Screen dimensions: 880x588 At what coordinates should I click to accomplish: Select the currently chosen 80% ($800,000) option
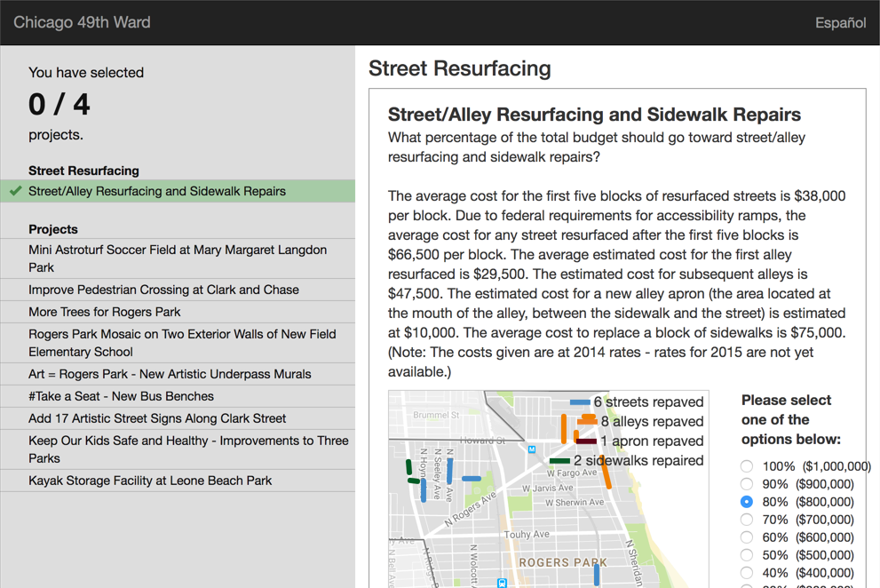point(748,501)
